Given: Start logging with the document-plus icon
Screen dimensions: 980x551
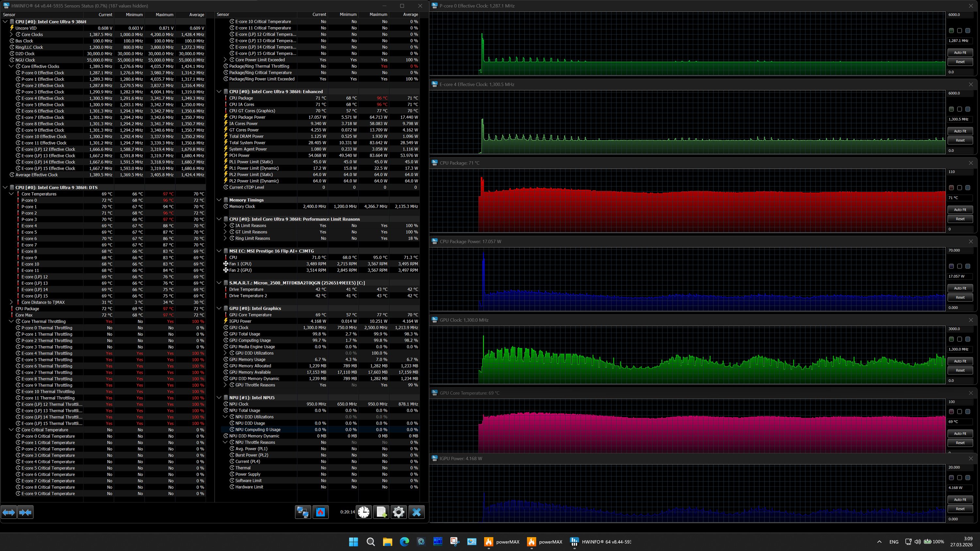Looking at the screenshot, I should pos(381,512).
